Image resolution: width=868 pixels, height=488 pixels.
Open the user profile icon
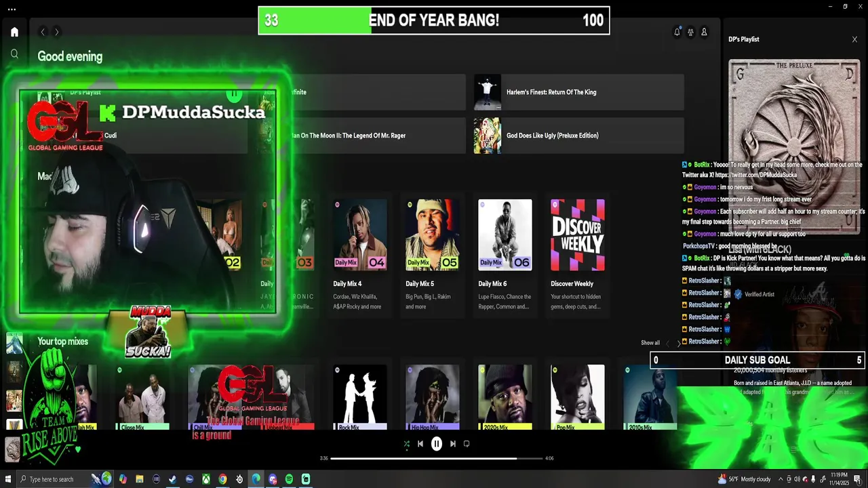704,32
